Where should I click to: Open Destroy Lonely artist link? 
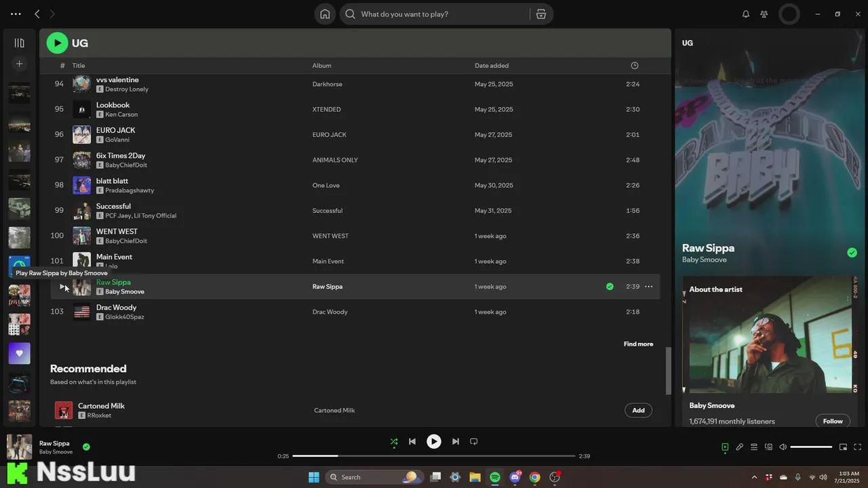[127, 89]
